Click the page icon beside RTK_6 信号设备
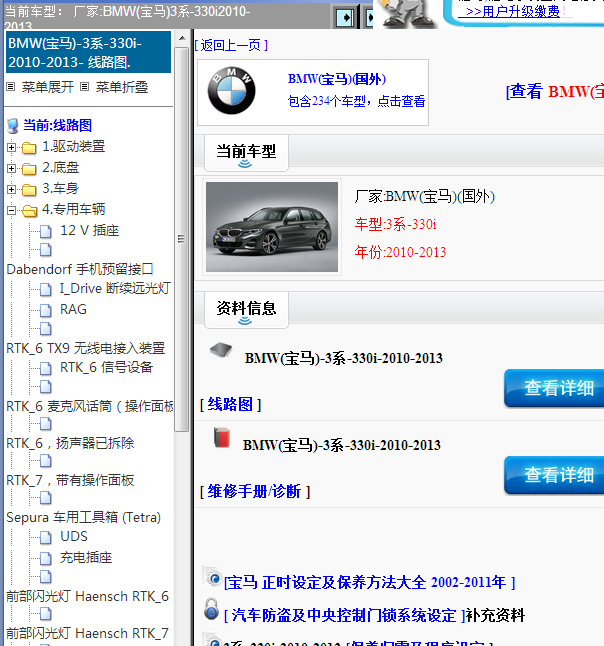This screenshot has height=646, width=604. (x=46, y=368)
